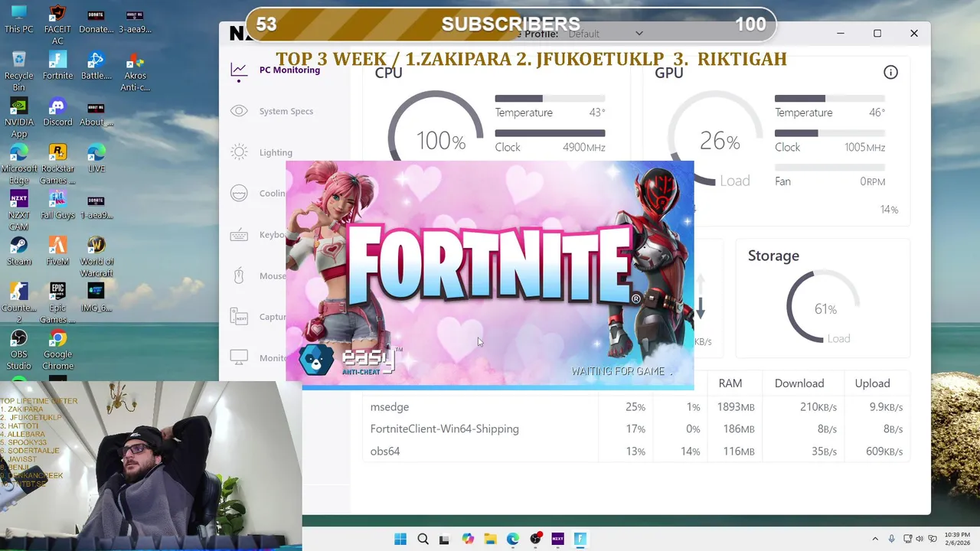Switch to Microsoft Edge in taskbar
980x551 pixels.
point(512,539)
